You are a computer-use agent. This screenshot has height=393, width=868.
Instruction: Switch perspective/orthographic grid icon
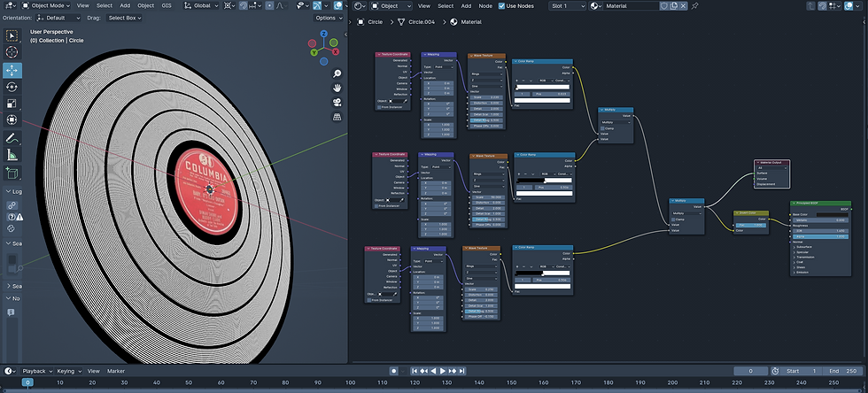point(337,117)
